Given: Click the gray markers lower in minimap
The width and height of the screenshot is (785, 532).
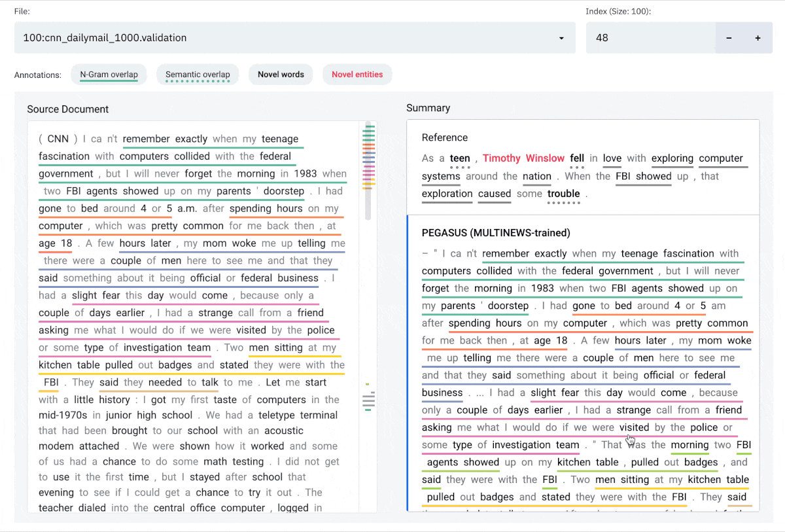Looking at the screenshot, I should pyautogui.click(x=368, y=400).
